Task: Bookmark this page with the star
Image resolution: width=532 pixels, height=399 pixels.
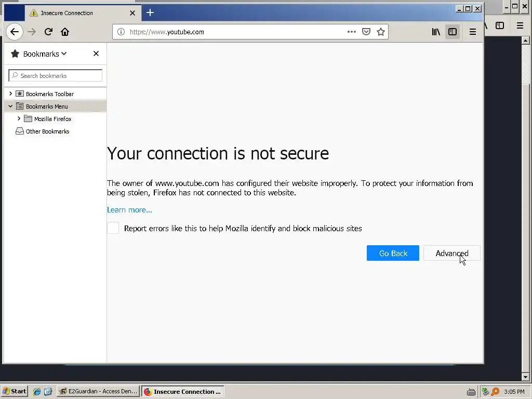Action: (x=381, y=32)
